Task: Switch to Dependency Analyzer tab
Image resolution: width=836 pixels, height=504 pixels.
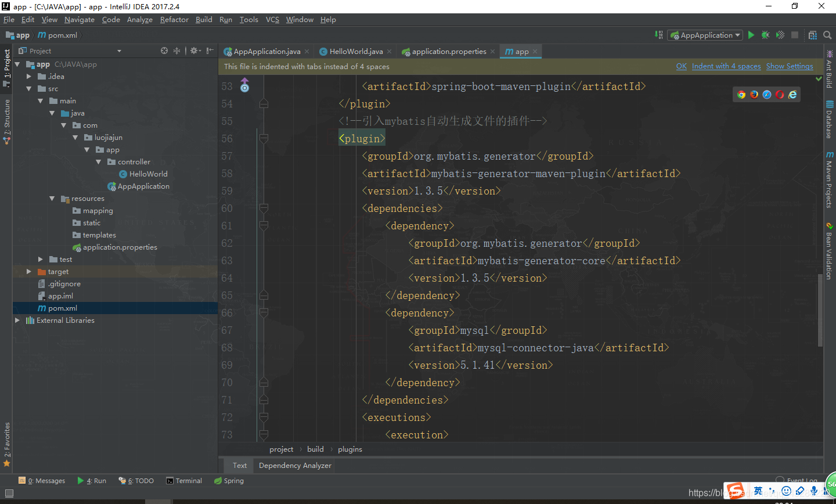Action: [295, 465]
